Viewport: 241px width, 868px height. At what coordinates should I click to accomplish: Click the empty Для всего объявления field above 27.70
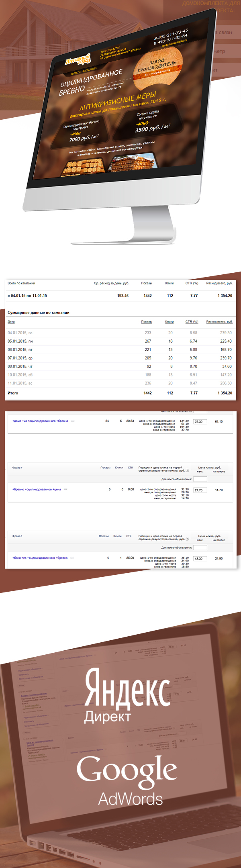pos(200,479)
